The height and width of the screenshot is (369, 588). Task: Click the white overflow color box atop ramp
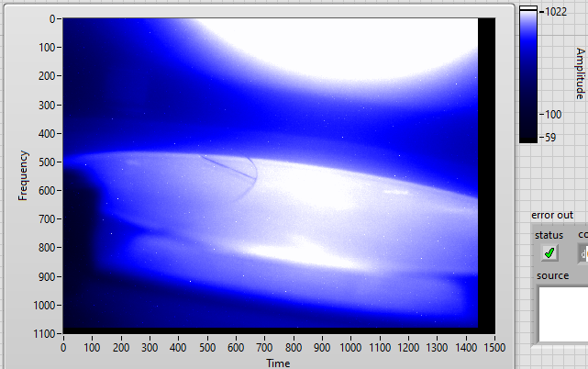click(x=528, y=8)
